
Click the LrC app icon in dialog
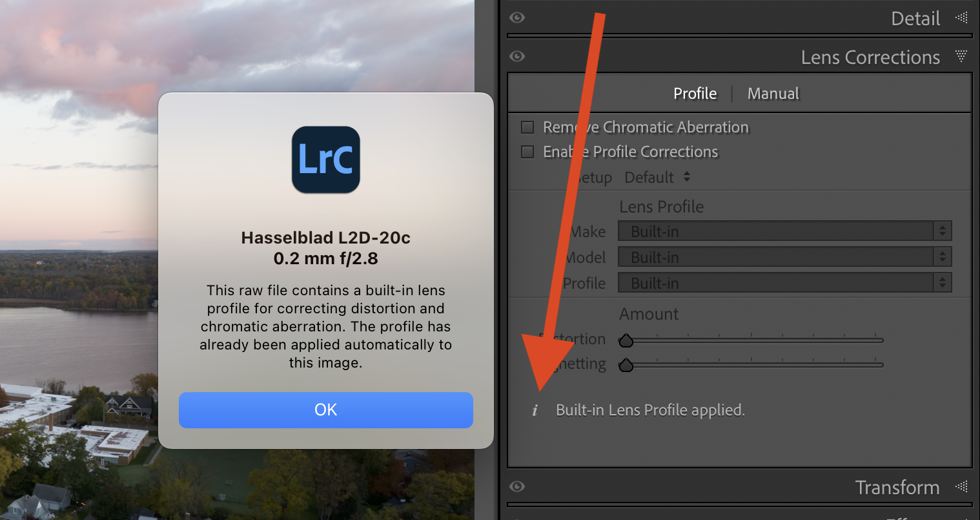click(x=325, y=160)
